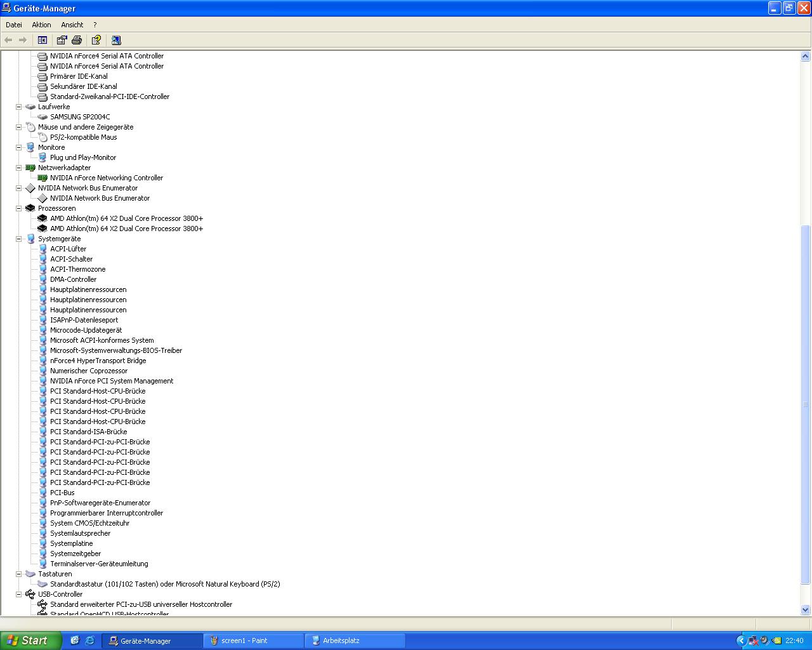Viewport: 812px width, 650px height.
Task: Click the Laufwerke category drive icon
Action: pyautogui.click(x=30, y=107)
